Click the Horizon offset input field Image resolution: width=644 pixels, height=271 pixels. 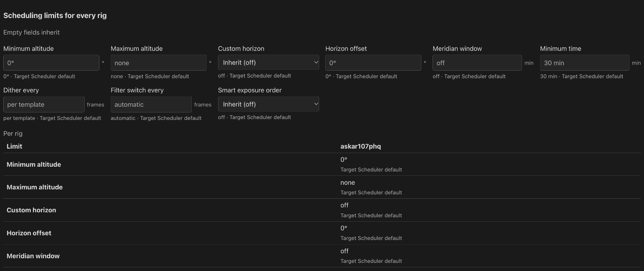click(x=373, y=63)
